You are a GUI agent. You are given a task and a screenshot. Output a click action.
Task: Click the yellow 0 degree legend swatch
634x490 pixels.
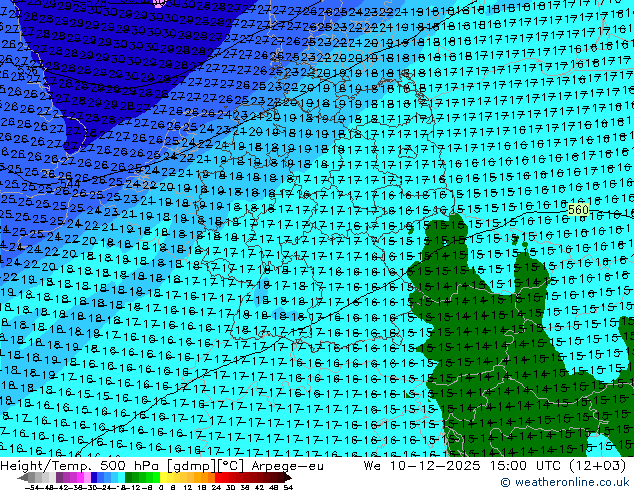pyautogui.click(x=163, y=477)
